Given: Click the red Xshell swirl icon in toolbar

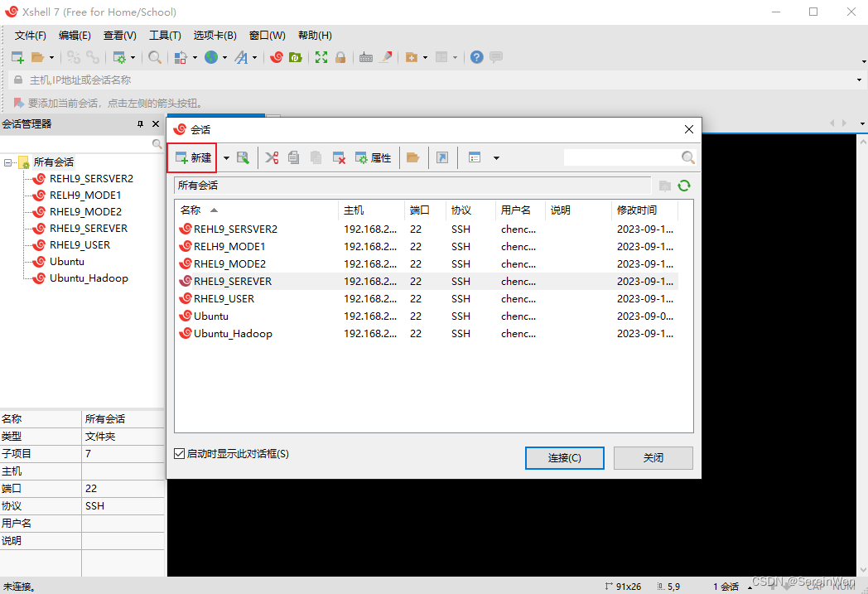Looking at the screenshot, I should click(277, 57).
